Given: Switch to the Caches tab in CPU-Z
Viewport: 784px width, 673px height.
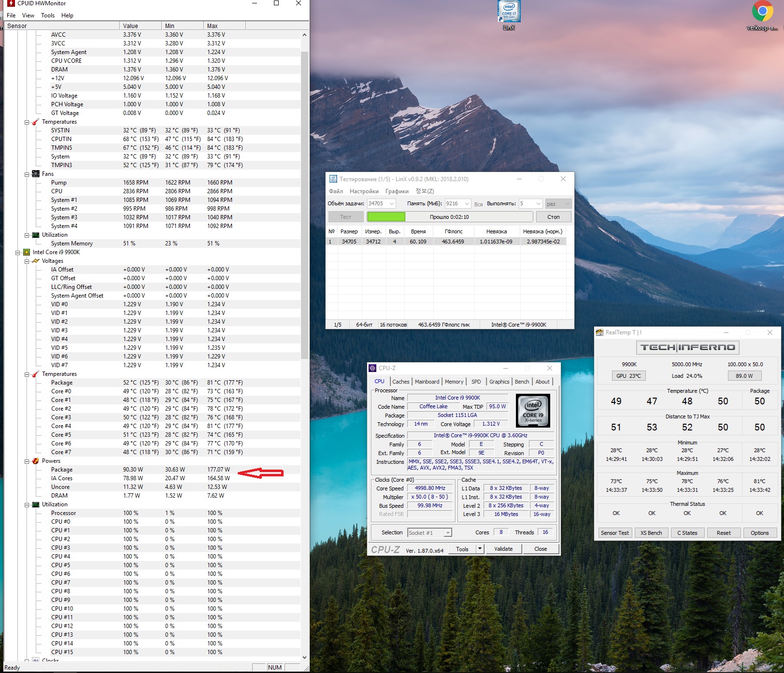Looking at the screenshot, I should coord(401,382).
